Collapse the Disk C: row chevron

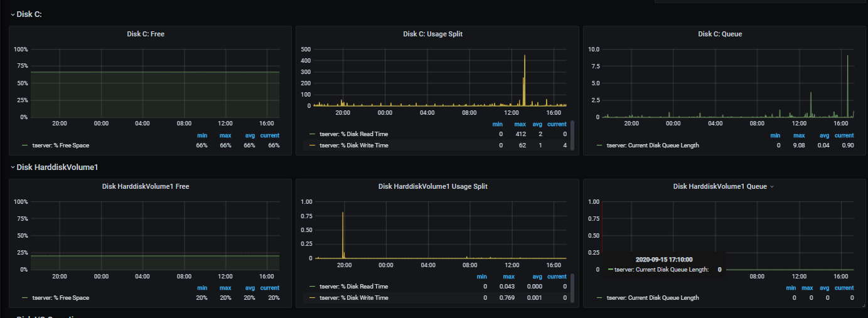pos(13,14)
